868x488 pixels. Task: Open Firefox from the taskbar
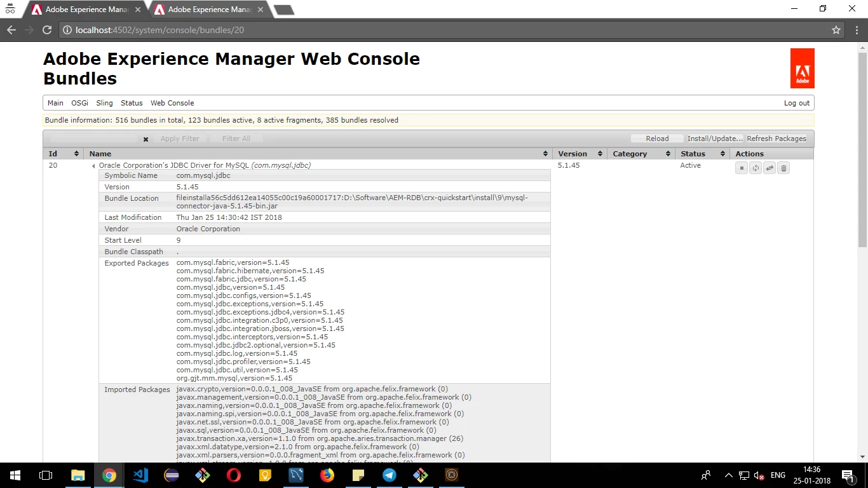coord(327,475)
